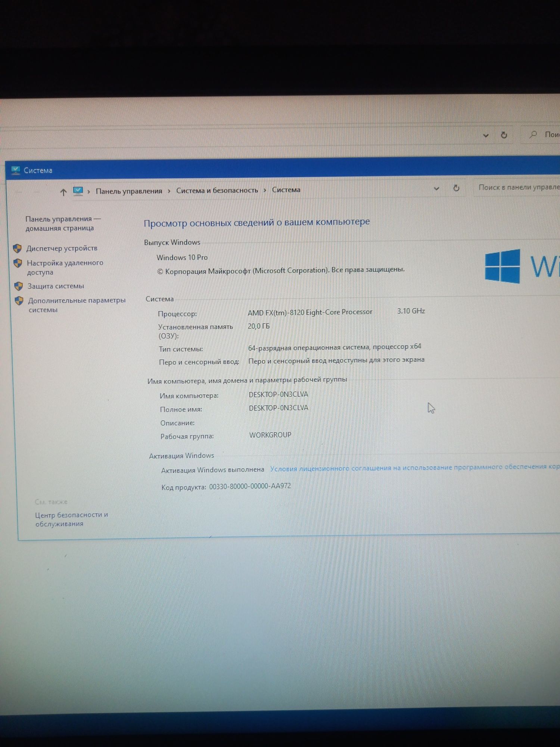Click the 3.10 GHz value
This screenshot has height=747, width=560.
pyautogui.click(x=411, y=311)
